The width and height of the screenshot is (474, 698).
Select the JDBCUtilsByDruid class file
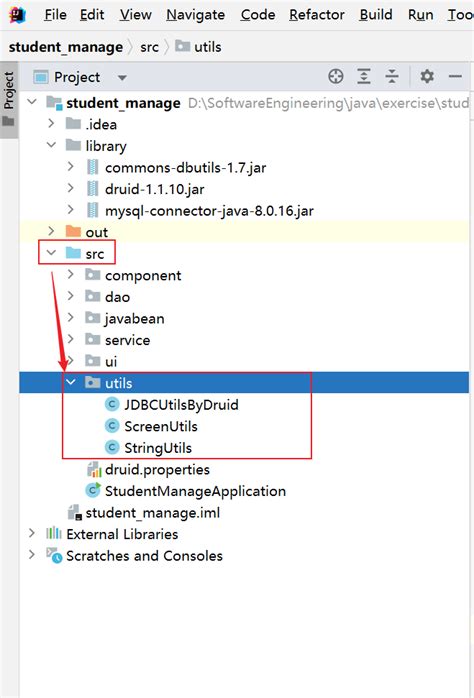pyautogui.click(x=172, y=405)
